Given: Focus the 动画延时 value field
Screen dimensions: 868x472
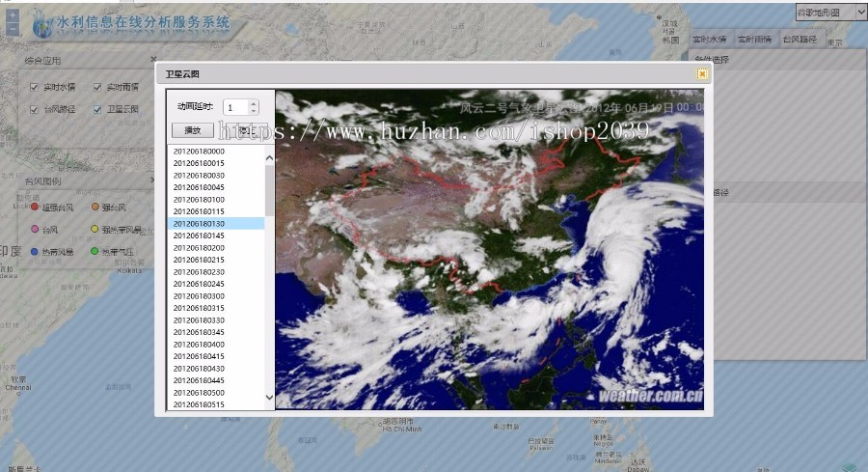Looking at the screenshot, I should tap(236, 107).
